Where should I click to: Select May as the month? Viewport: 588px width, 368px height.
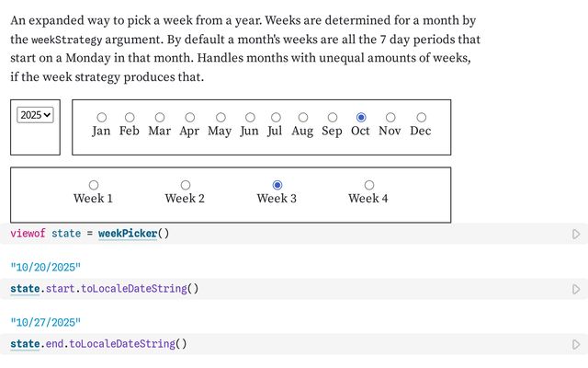tap(220, 118)
